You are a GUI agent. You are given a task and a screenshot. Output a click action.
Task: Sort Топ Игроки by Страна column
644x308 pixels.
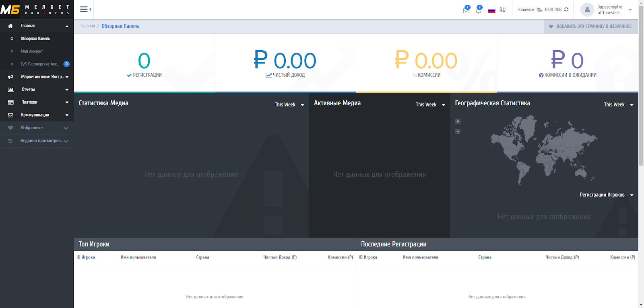[x=202, y=257]
